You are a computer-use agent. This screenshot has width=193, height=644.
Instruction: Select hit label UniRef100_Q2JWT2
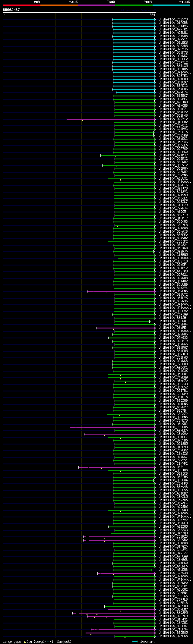pos(173,294)
